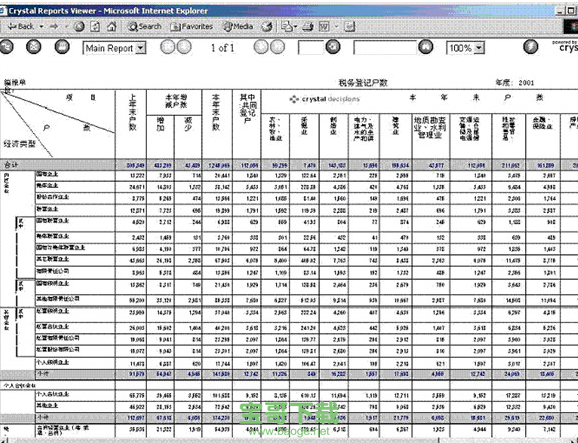Click the second round Crystal toolbar button
Image resolution: width=578 pixels, height=443 pixels.
(x=34, y=47)
